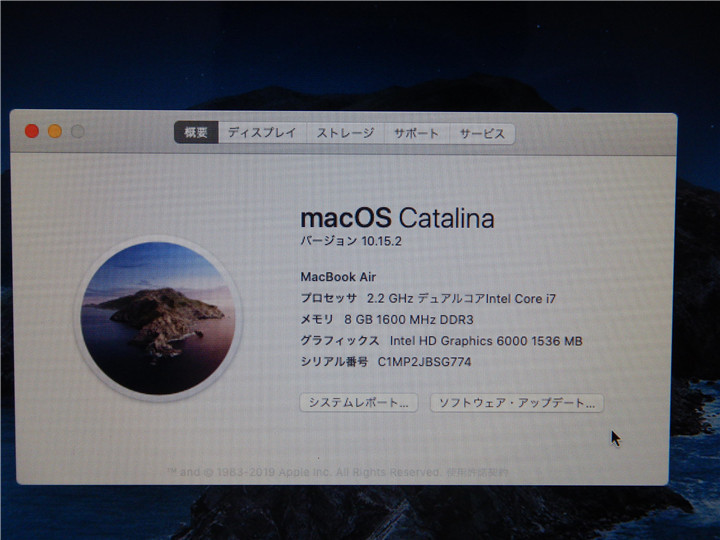
Task: Click the プロセッサ label
Action: [x=328, y=298]
